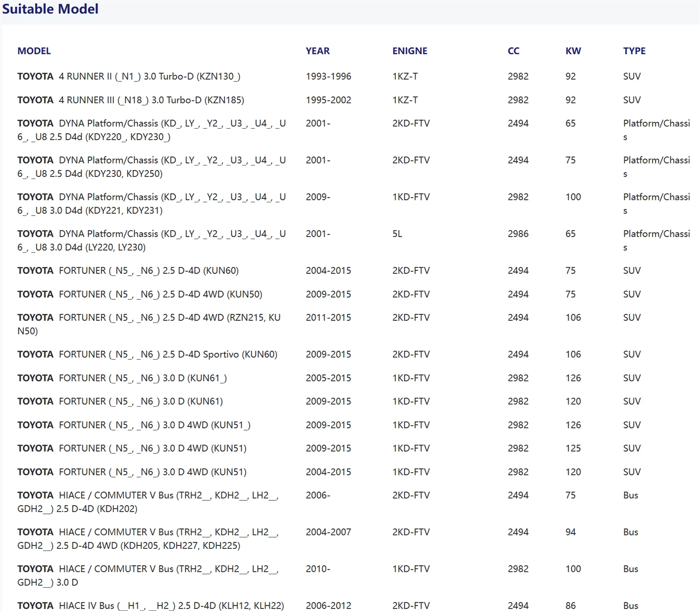This screenshot has width=700, height=611.
Task: Select HIACE 2.5 D-4D 4WD (KDH205, KDH227, KDH225)
Action: click(148, 539)
